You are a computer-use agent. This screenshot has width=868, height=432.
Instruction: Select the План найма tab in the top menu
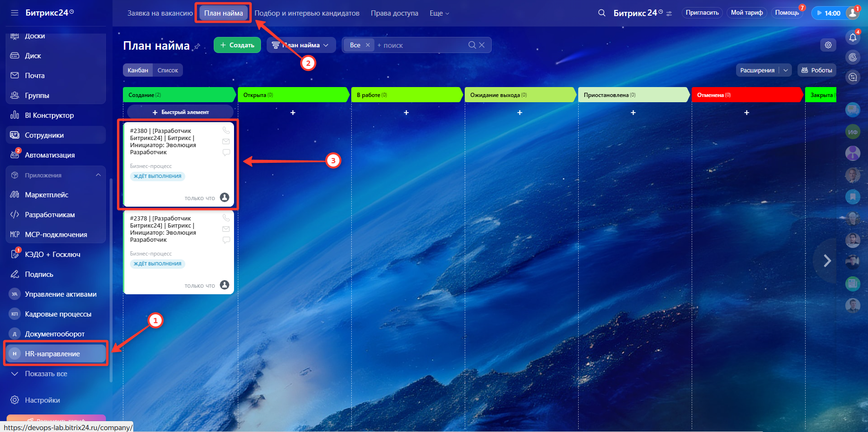point(224,13)
